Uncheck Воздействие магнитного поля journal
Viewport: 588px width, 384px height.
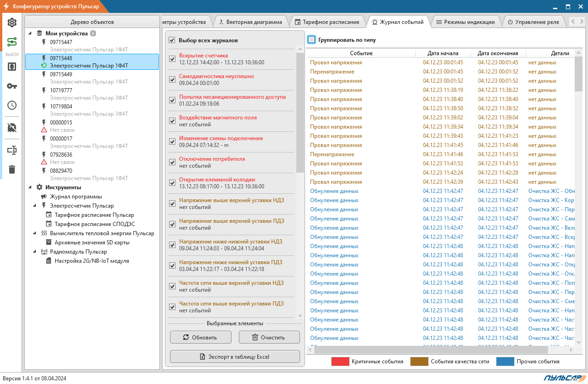point(172,121)
